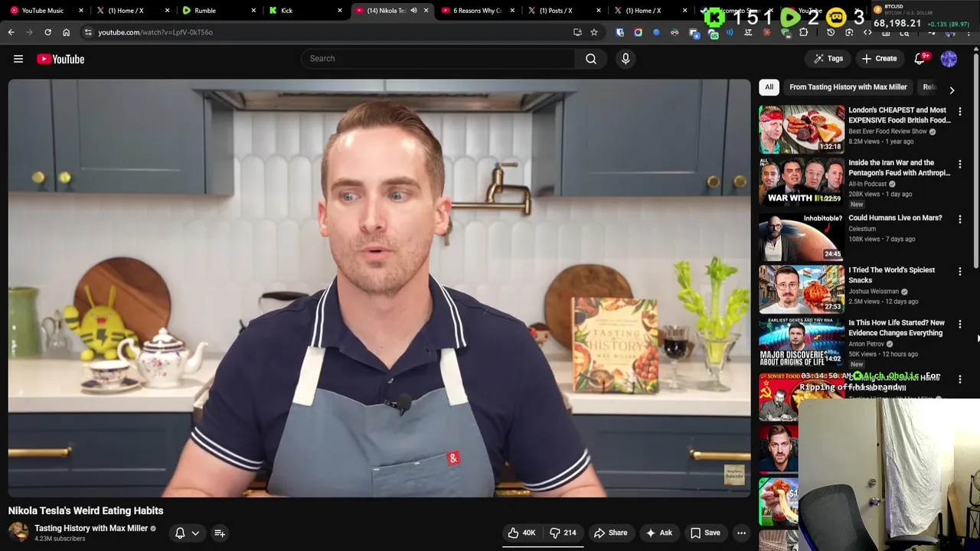Click the code brackets toolbar icon
The width and height of the screenshot is (980, 551).
(867, 32)
